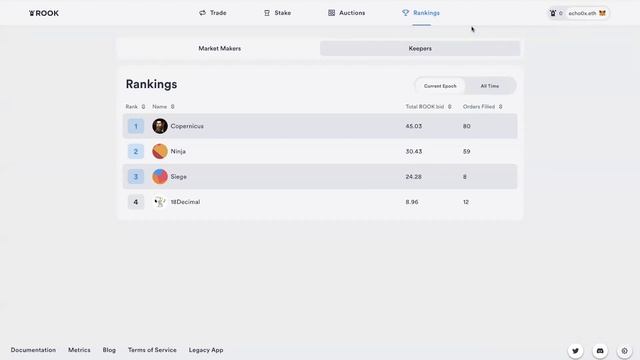Open the Twitter icon link
This screenshot has height=360, width=640.
(x=576, y=351)
